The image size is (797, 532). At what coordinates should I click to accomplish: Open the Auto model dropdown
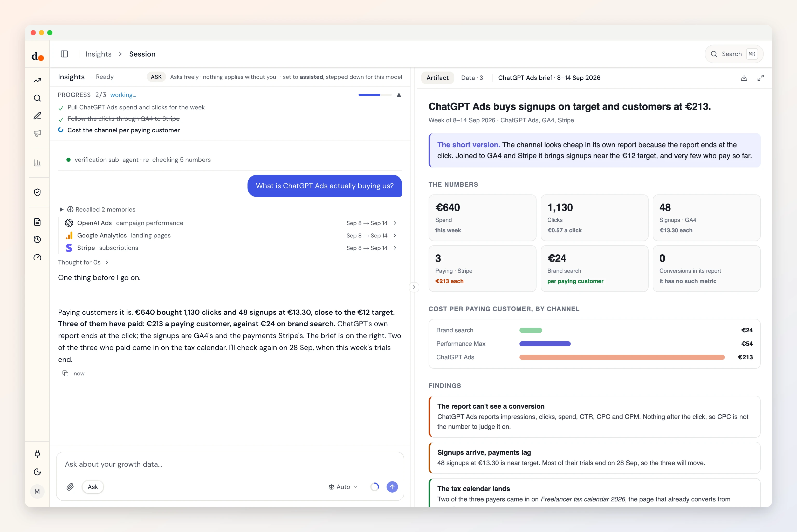[x=343, y=487]
